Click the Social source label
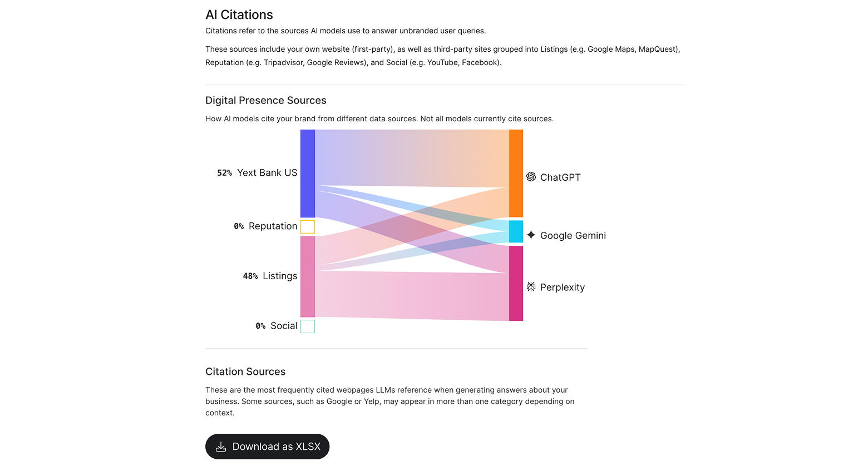Screen dimensions: 868x466 [x=284, y=326]
